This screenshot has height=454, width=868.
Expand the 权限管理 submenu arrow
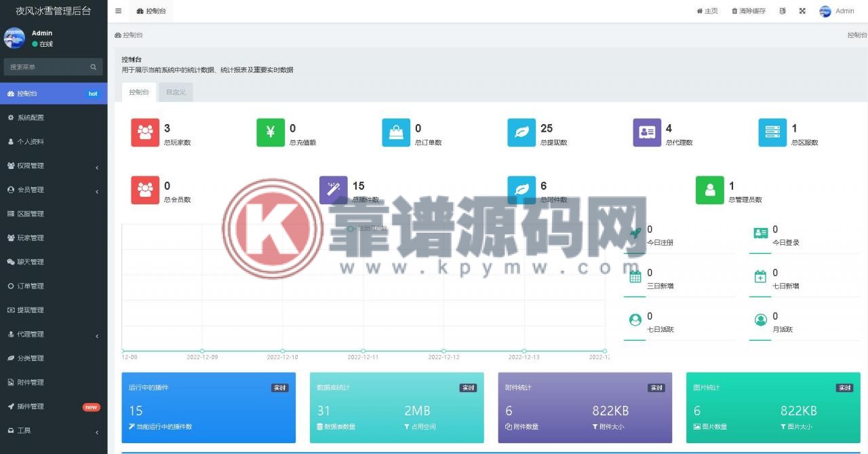point(97,166)
